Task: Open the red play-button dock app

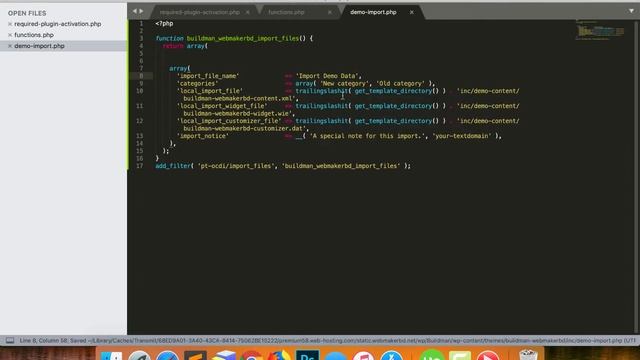Action: [488, 356]
